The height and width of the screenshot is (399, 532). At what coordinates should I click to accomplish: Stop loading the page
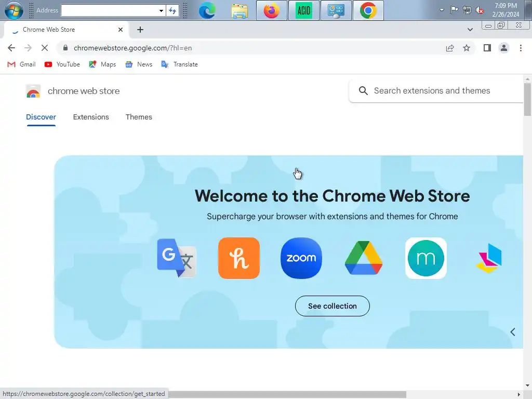pos(45,48)
